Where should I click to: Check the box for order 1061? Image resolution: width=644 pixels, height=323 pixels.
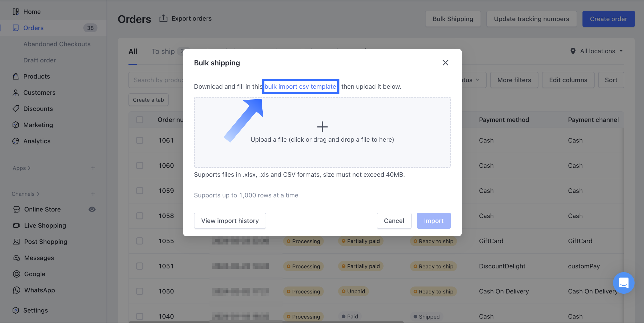coord(140,140)
